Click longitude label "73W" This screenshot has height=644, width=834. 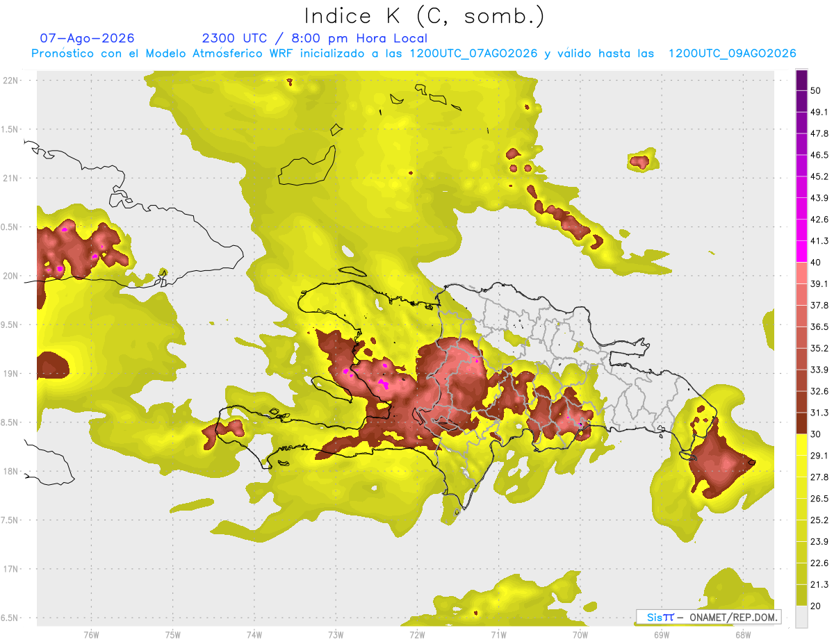(x=336, y=634)
